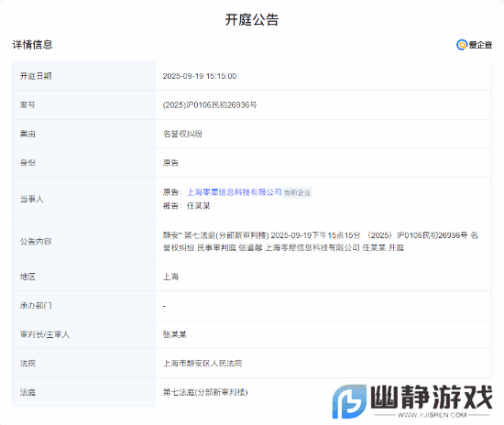Viewport: 504px width, 425px height.
Task: Click the 幽静游戏 watermark logo icon
Action: 349,401
